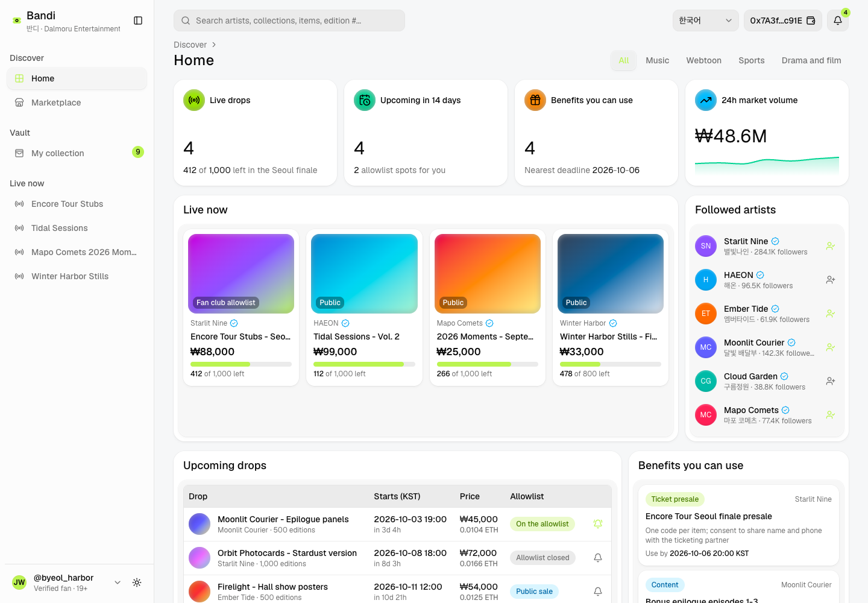Image resolution: width=868 pixels, height=603 pixels.
Task: Click the Marketplace store icon
Action: 19,103
